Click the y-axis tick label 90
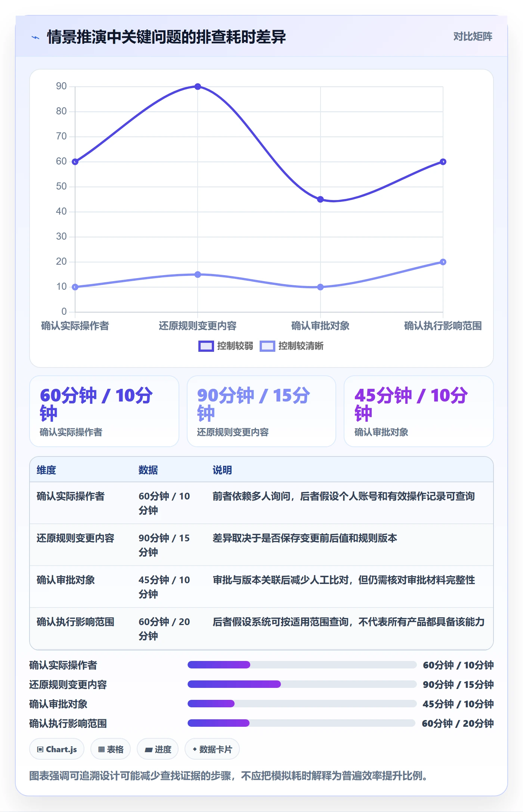This screenshot has height=812, width=523. (61, 86)
